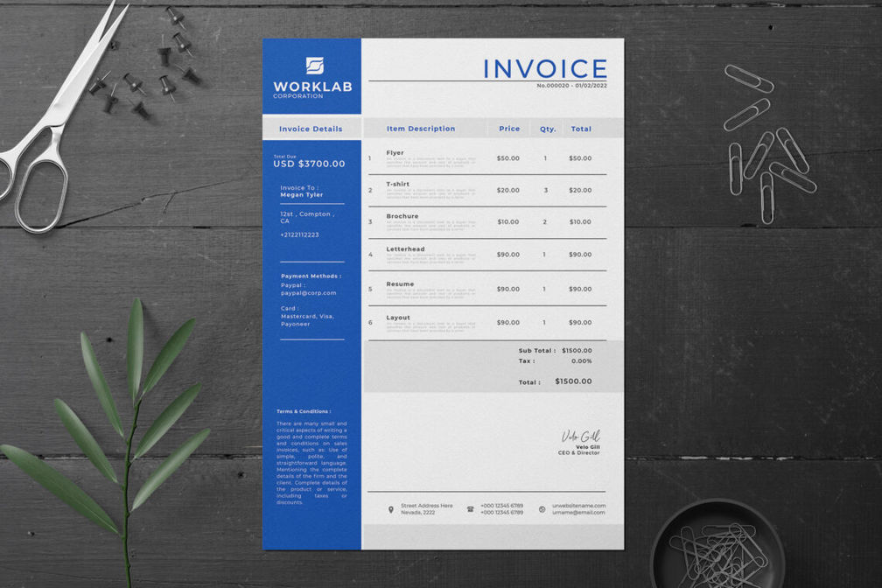This screenshot has width=882, height=588.
Task: Click the telephone icon in footer
Action: [470, 509]
